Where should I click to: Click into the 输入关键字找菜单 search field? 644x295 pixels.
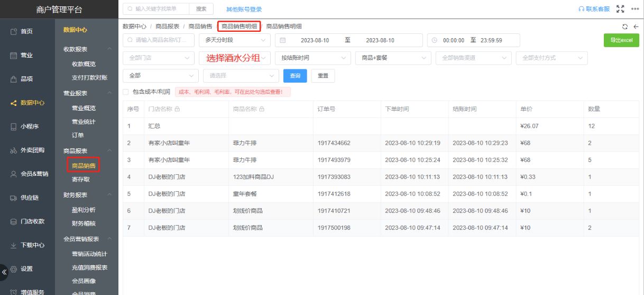(x=156, y=9)
